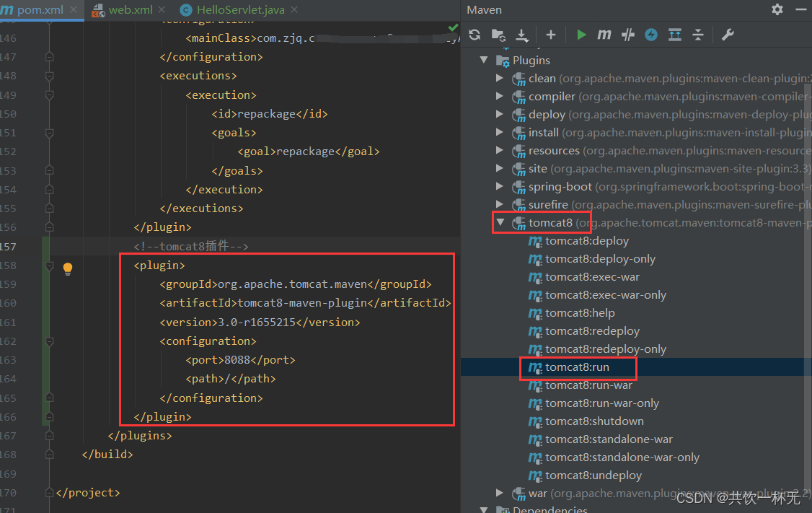Viewport: 812px width, 513px height.
Task: Select tomcat8:exec-war goal
Action: pyautogui.click(x=592, y=277)
